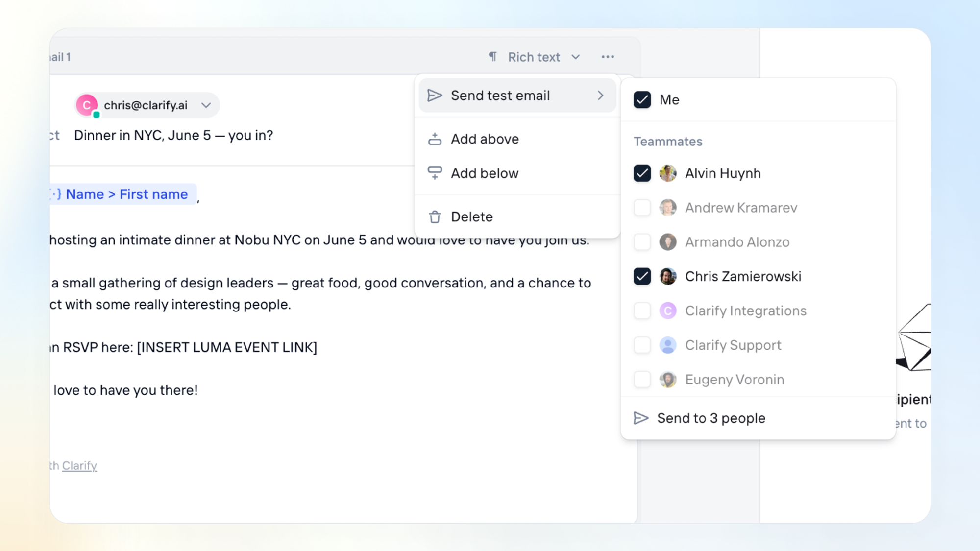The height and width of the screenshot is (551, 980).
Task: Click Chris Zamierowski's avatar
Action: 668,276
